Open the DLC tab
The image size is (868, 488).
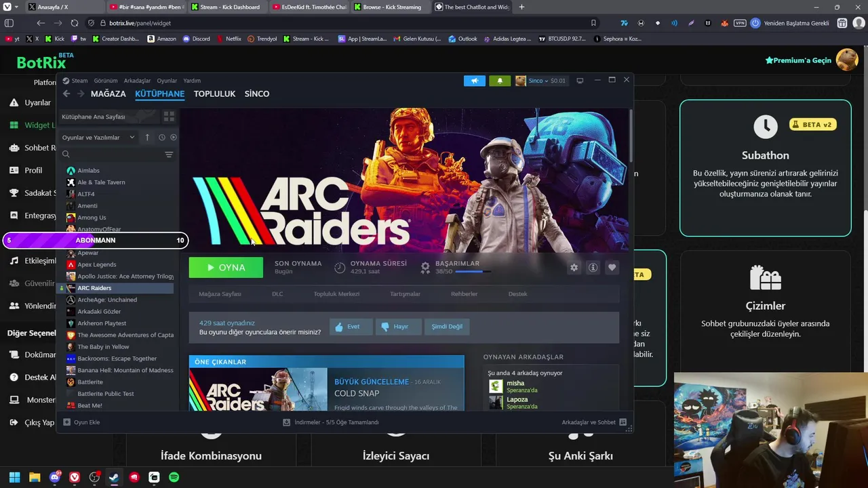click(x=277, y=294)
